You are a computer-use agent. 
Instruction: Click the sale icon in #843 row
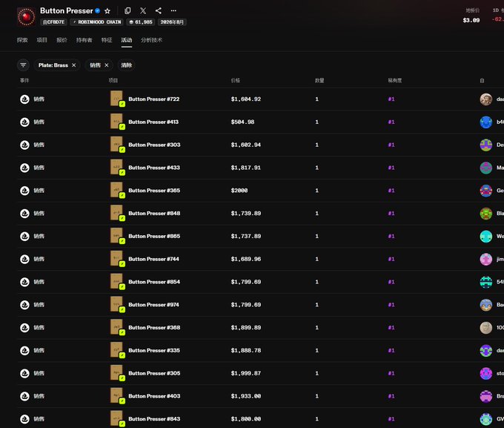click(24, 419)
